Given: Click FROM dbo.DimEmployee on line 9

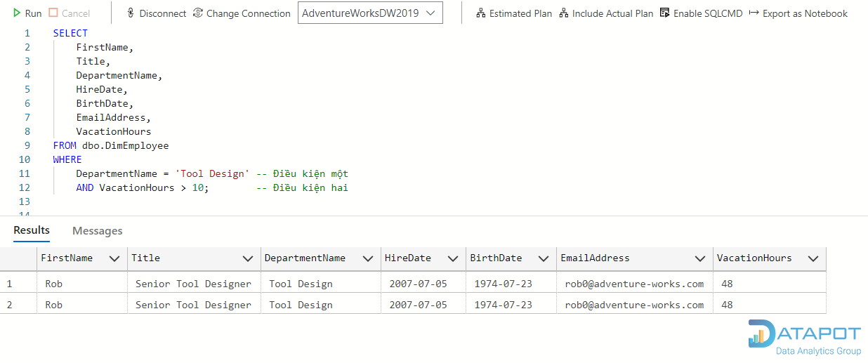Looking at the screenshot, I should pyautogui.click(x=111, y=145).
